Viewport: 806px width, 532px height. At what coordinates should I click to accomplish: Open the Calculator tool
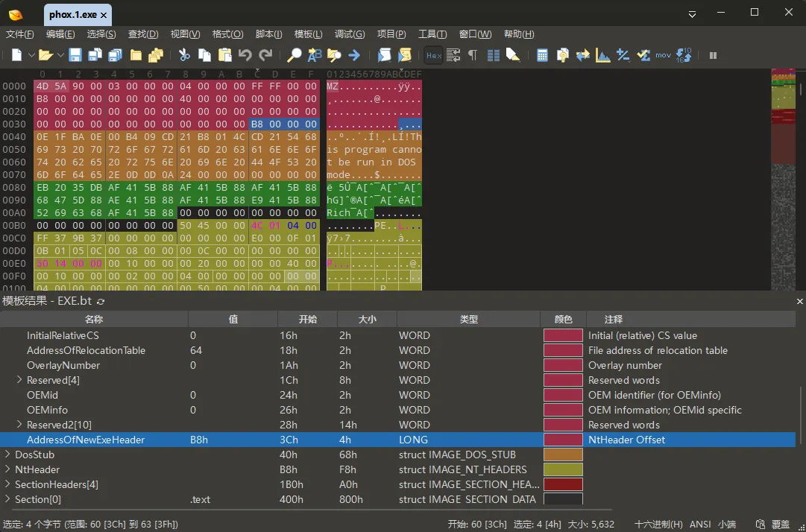click(542, 55)
